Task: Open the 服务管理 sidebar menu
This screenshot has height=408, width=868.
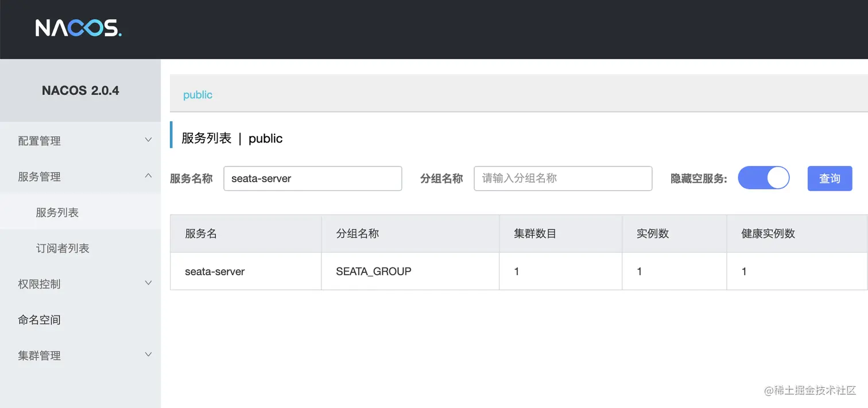Action: 80,176
